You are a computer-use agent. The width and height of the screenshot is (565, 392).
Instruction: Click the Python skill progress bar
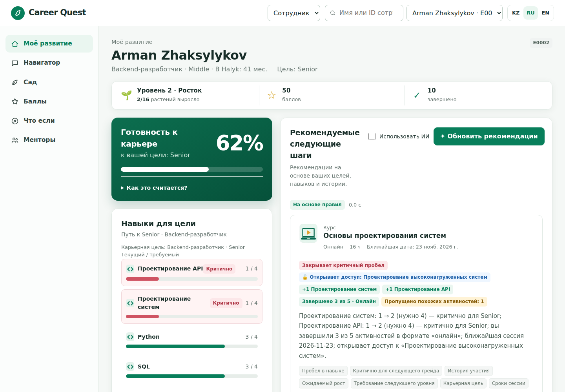pos(192,347)
